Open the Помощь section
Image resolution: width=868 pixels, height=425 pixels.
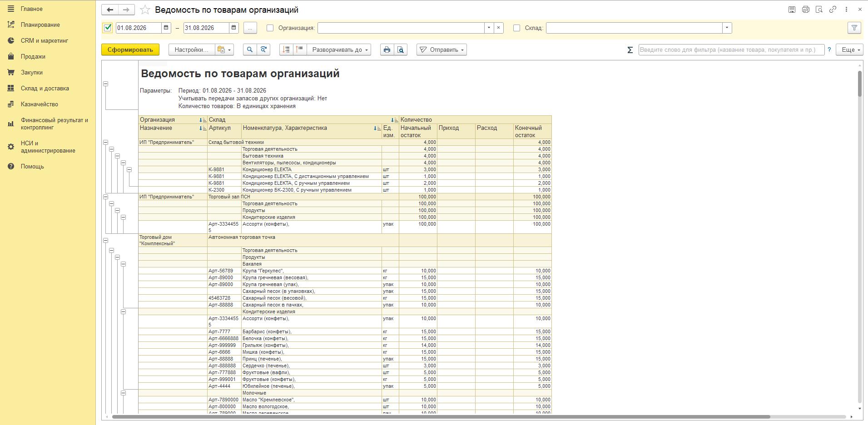(48, 166)
